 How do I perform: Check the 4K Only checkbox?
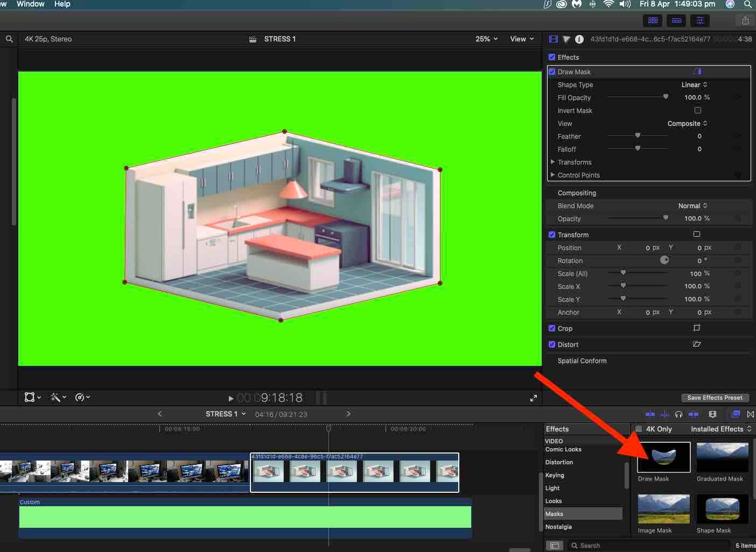pyautogui.click(x=639, y=429)
